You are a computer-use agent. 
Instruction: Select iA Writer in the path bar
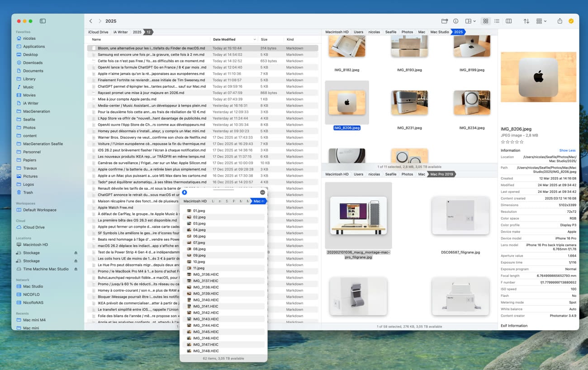[x=120, y=32]
